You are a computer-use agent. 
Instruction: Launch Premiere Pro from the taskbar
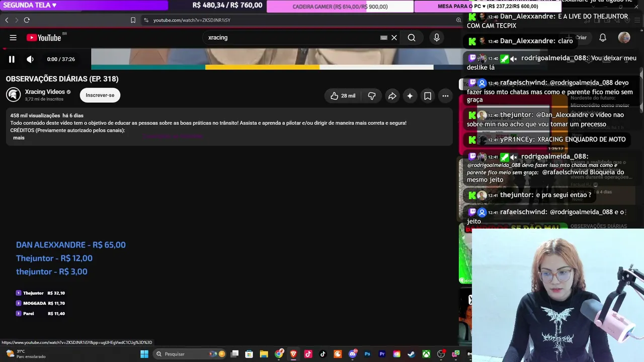[382, 354]
